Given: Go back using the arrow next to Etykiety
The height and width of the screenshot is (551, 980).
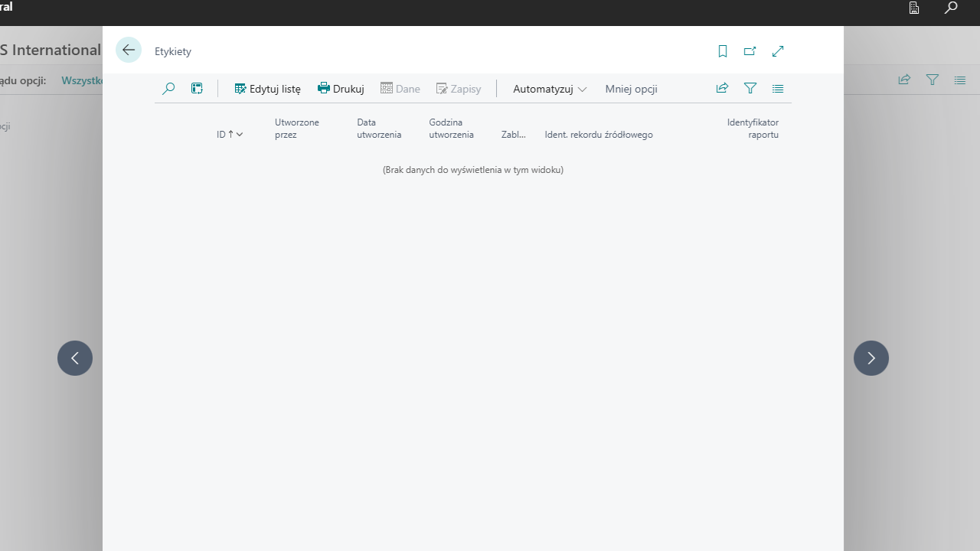Looking at the screenshot, I should coord(129,50).
